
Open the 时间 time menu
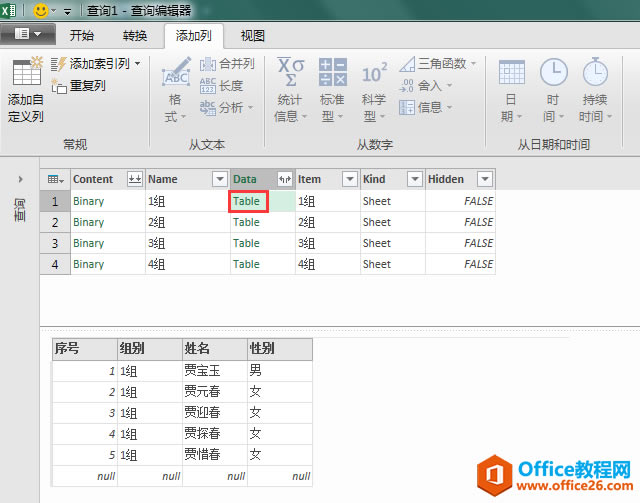[553, 90]
